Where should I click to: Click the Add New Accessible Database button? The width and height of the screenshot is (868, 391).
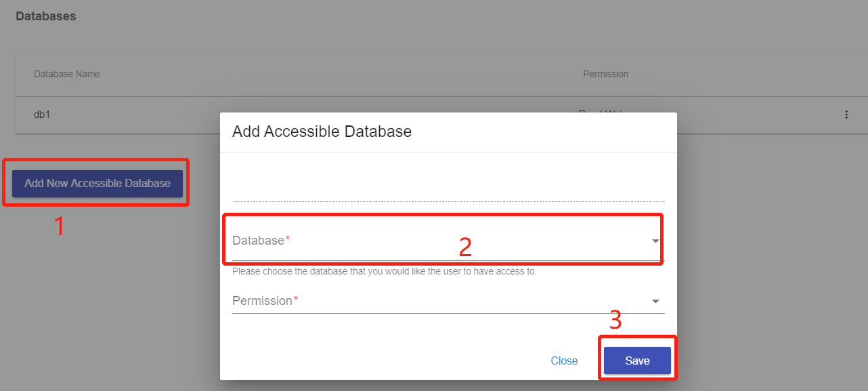coord(97,183)
